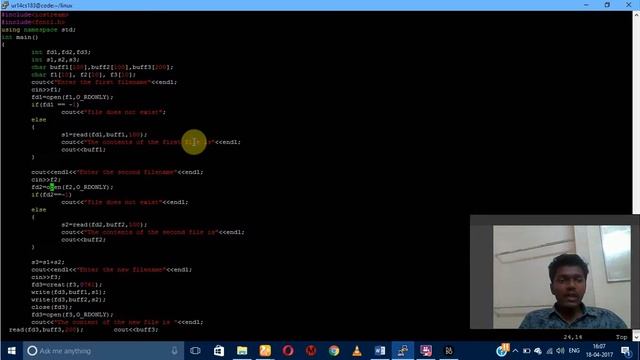Switch the ENG input language indicator
Image resolution: width=640 pixels, height=360 pixels.
tap(574, 351)
